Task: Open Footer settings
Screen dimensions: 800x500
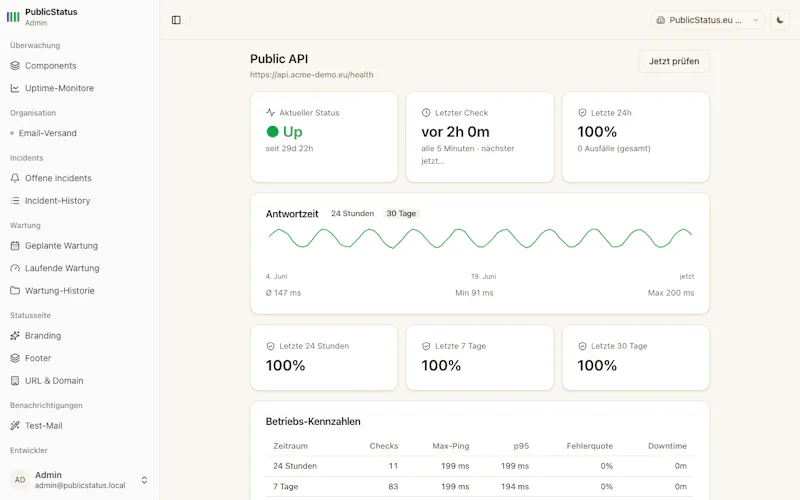Action: pos(38,358)
